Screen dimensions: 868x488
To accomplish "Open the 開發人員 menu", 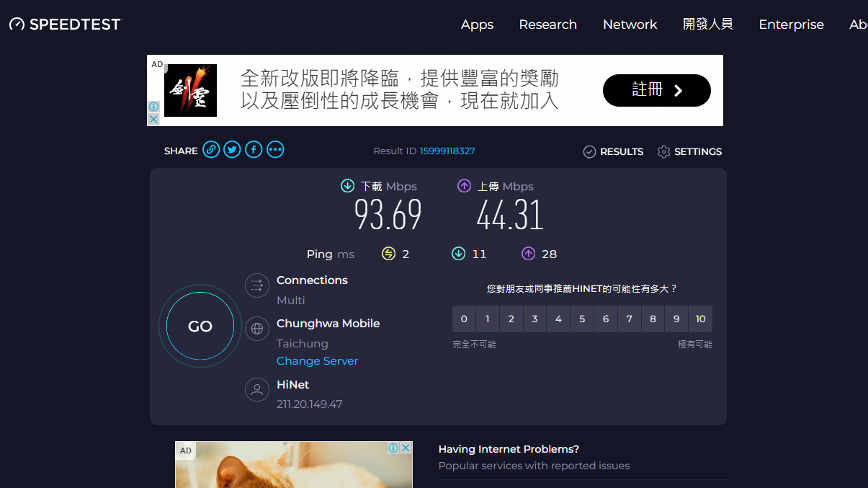I will [x=708, y=25].
